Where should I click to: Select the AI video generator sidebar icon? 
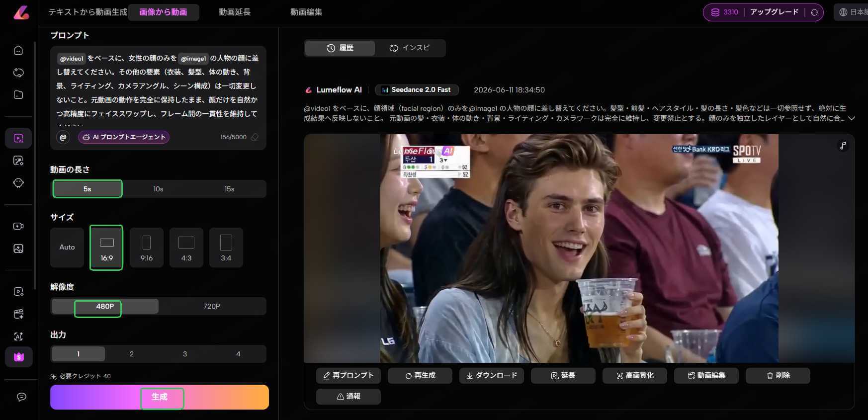click(18, 138)
